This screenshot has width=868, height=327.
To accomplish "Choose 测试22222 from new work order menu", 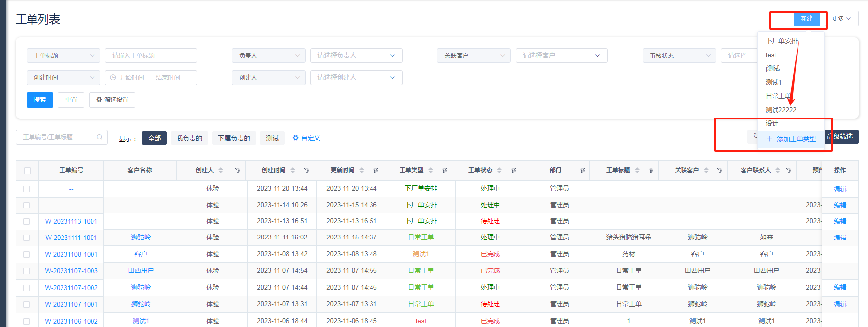I will [x=780, y=110].
